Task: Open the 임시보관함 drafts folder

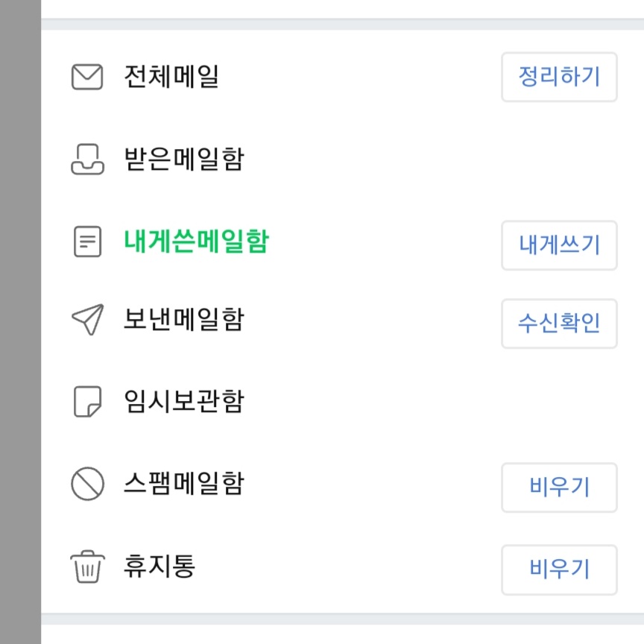Action: pos(183,402)
